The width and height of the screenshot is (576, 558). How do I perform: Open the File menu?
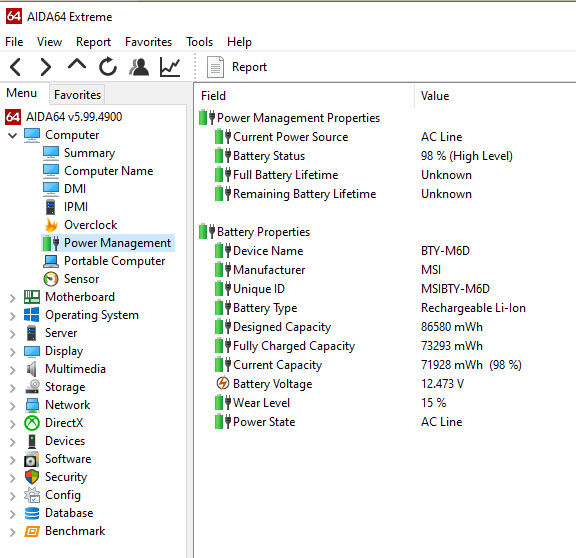coord(14,42)
